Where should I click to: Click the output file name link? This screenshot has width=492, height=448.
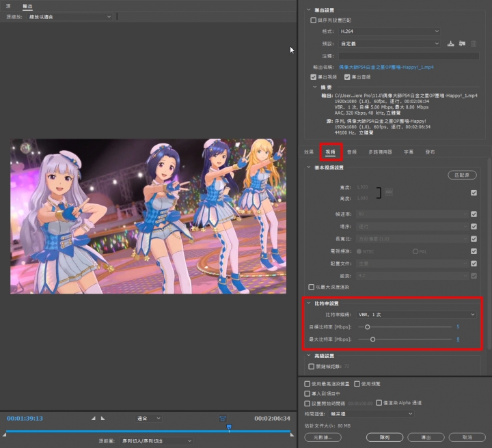tap(386, 67)
